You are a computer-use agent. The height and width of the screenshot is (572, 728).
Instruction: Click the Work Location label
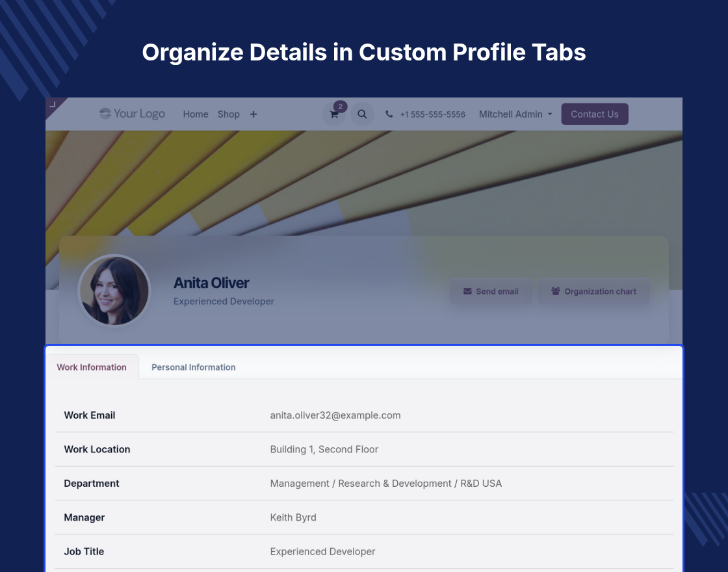97,449
